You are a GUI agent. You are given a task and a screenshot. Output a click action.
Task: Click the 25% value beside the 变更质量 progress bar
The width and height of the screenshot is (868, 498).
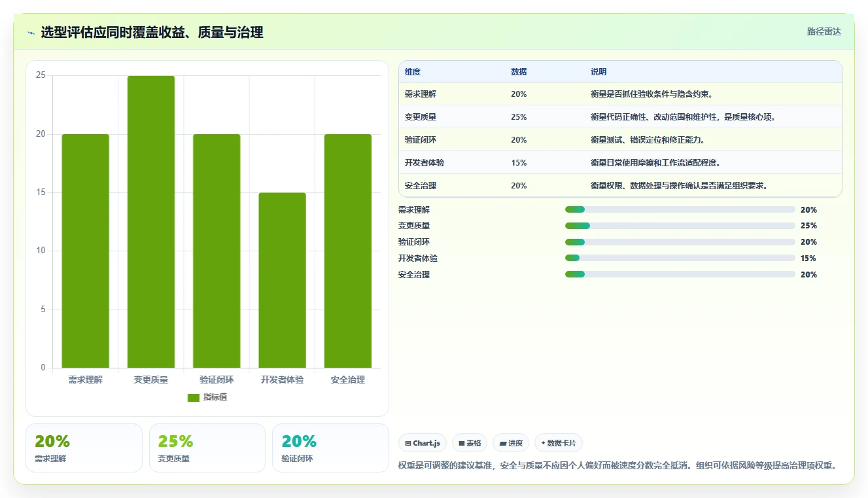coord(808,226)
